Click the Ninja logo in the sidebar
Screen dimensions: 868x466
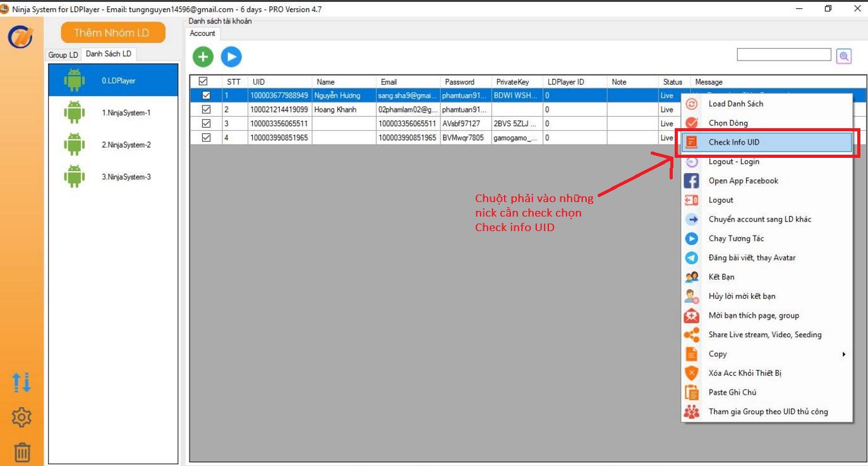[20, 37]
